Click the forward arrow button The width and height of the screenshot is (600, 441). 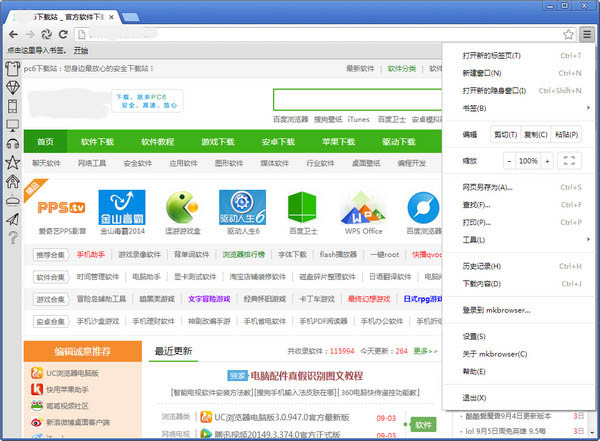pyautogui.click(x=30, y=34)
